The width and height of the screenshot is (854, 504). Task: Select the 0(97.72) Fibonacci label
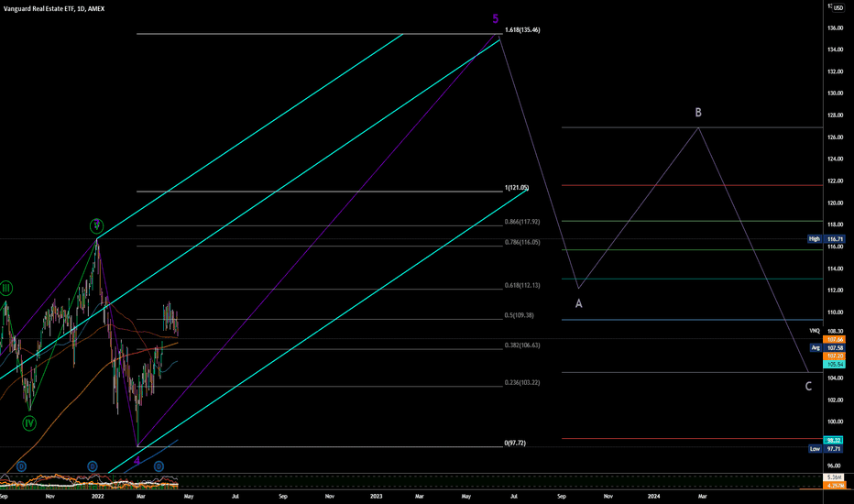coord(515,444)
